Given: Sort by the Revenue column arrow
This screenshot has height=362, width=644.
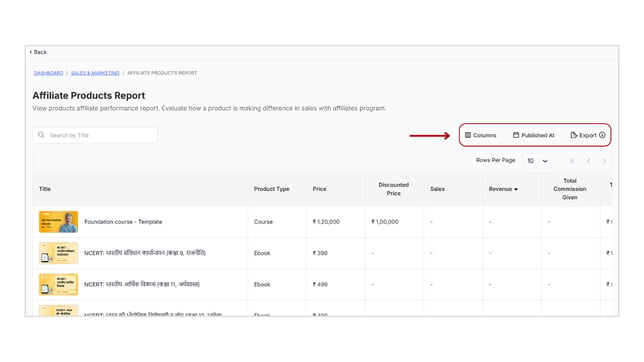Looking at the screenshot, I should (x=516, y=189).
